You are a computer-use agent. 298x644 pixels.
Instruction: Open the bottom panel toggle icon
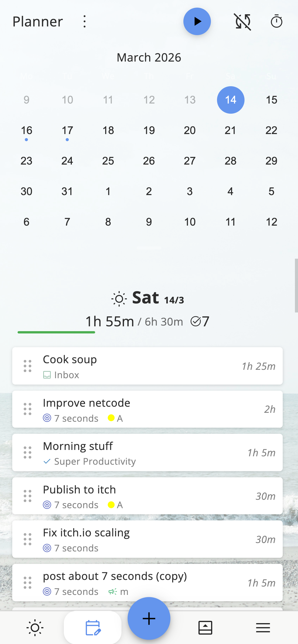pyautogui.click(x=205, y=628)
